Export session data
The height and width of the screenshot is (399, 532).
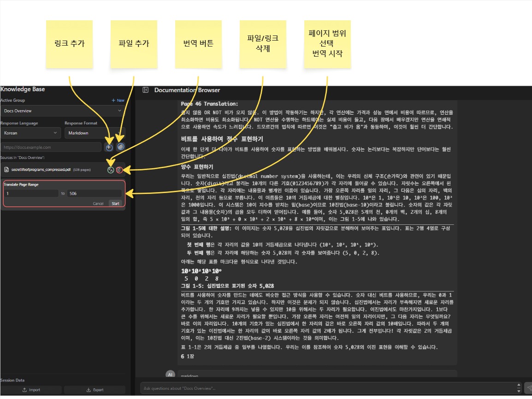(95, 390)
